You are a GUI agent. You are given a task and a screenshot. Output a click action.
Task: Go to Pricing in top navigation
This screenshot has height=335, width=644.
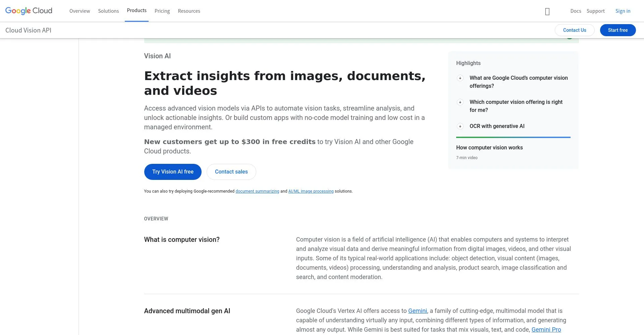162,11
